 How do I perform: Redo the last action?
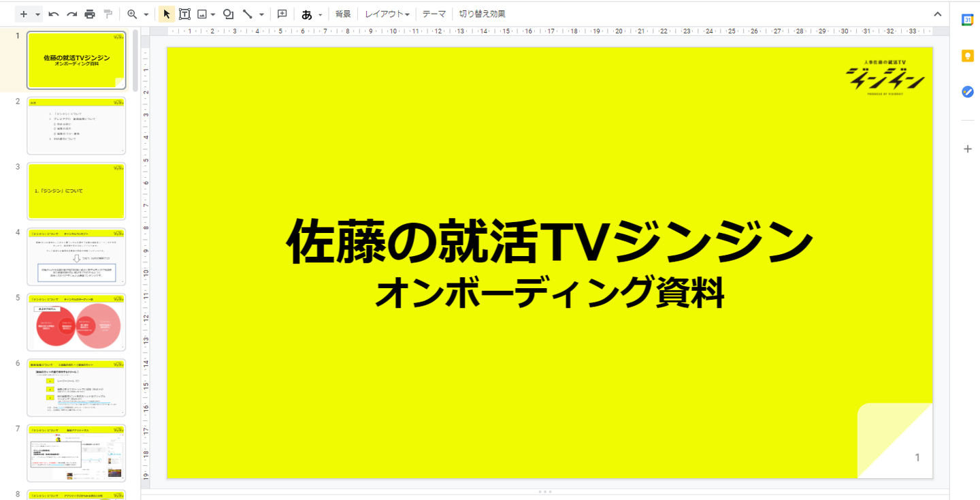[71, 14]
